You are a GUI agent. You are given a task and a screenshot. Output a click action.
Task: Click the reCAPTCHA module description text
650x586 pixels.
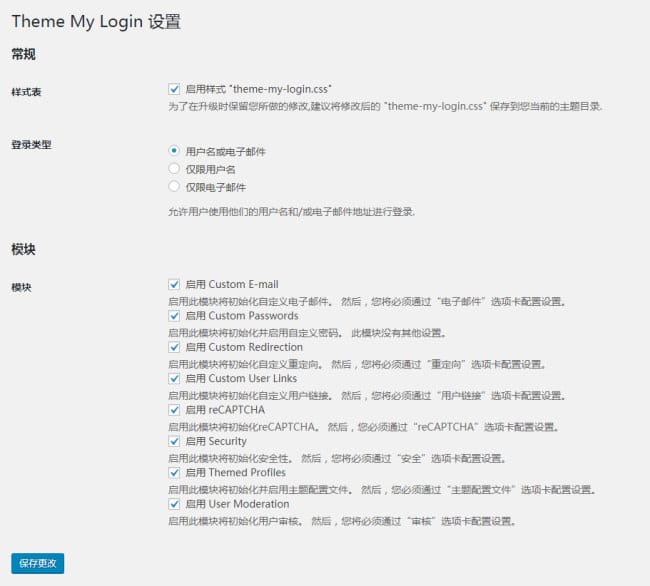364,427
